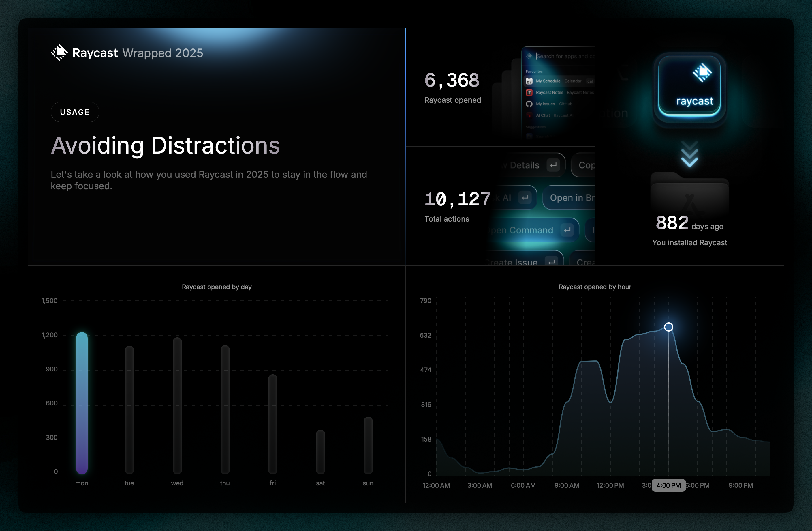
Task: Click the Raycast logo icon in header
Action: [x=59, y=53]
